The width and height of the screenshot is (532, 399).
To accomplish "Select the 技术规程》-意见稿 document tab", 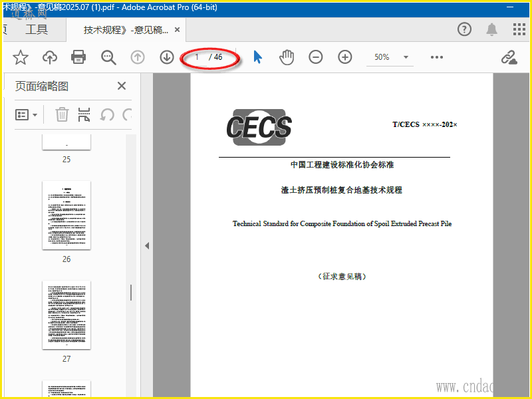I will (126, 30).
